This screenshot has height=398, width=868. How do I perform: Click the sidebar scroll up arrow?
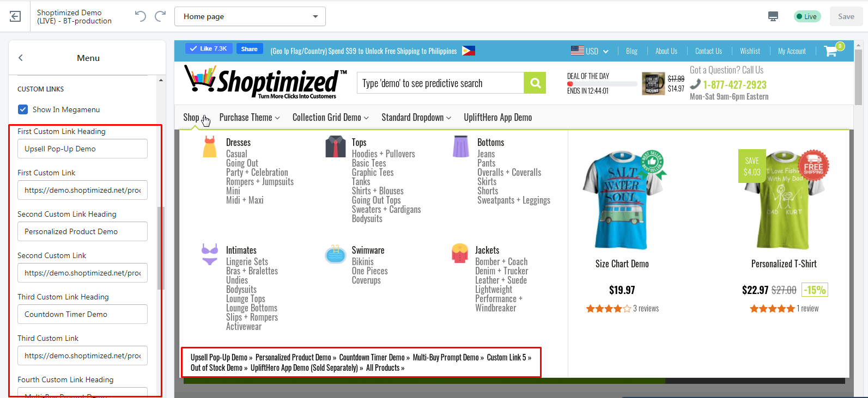point(161,80)
